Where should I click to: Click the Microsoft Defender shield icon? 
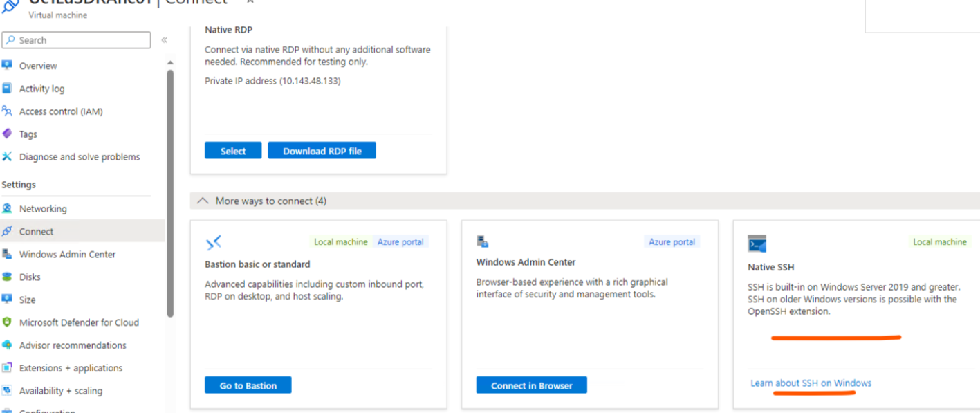7,322
